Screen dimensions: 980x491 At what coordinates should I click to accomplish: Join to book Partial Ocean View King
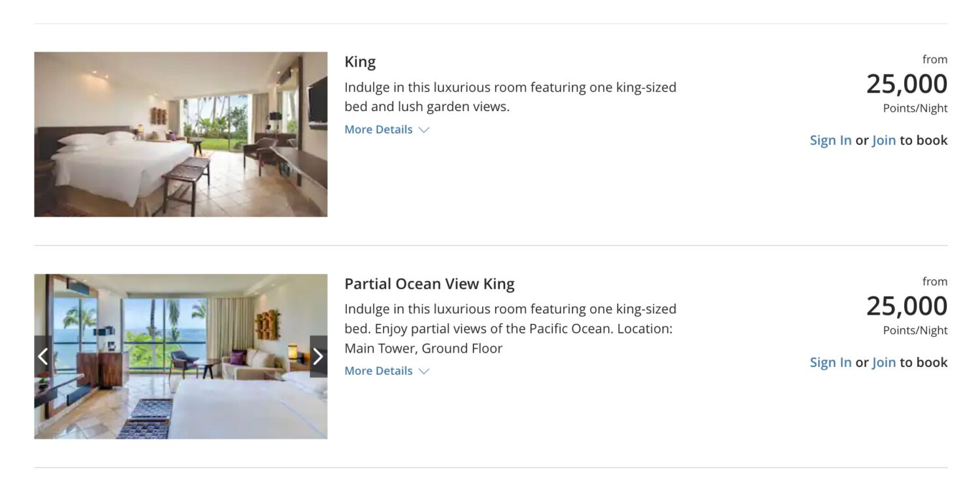pos(883,362)
